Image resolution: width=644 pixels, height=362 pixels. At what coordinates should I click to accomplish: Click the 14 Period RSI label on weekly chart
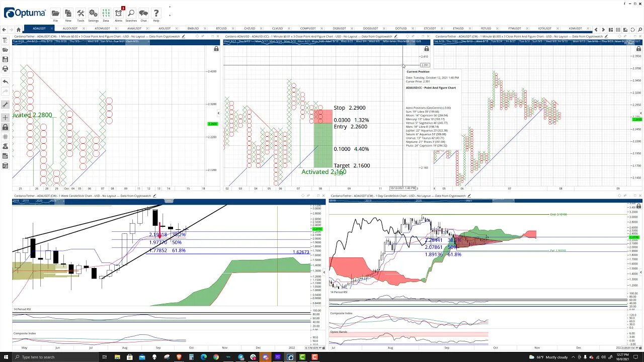(x=22, y=309)
